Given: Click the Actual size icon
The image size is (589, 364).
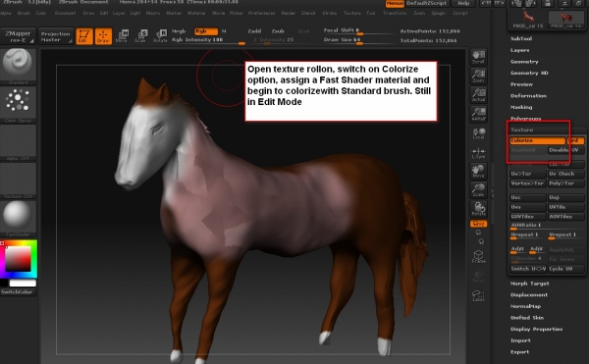Looking at the screenshot, I should tap(479, 95).
